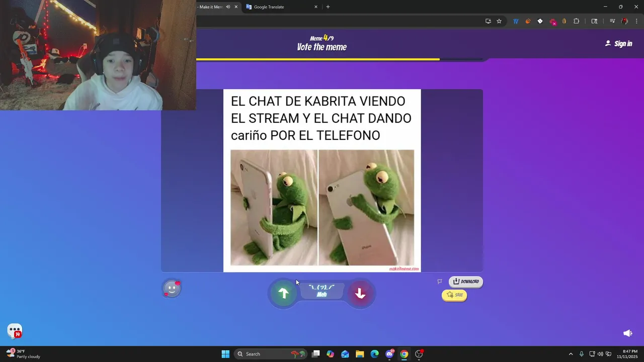
Task: Open a new browser tab
Action: pyautogui.click(x=328, y=7)
